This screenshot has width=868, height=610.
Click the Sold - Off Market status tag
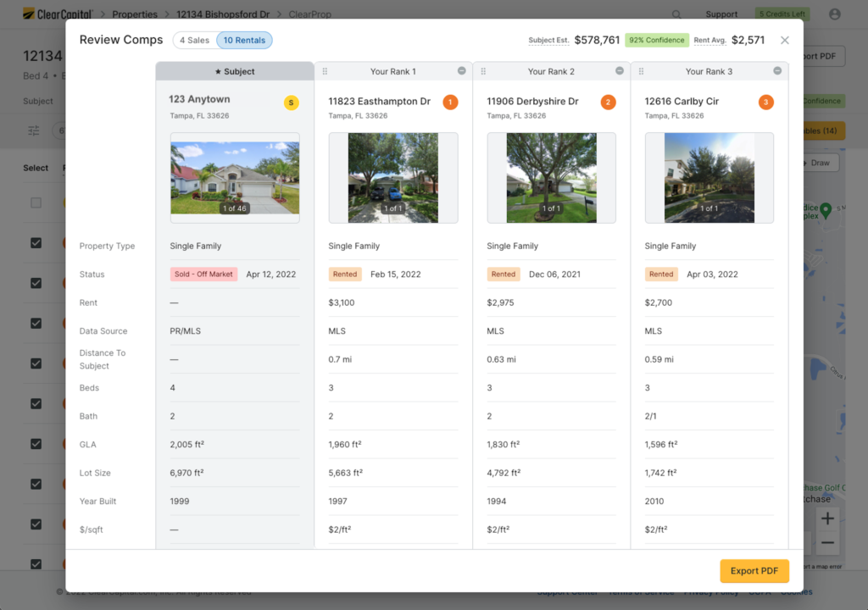[x=203, y=274]
